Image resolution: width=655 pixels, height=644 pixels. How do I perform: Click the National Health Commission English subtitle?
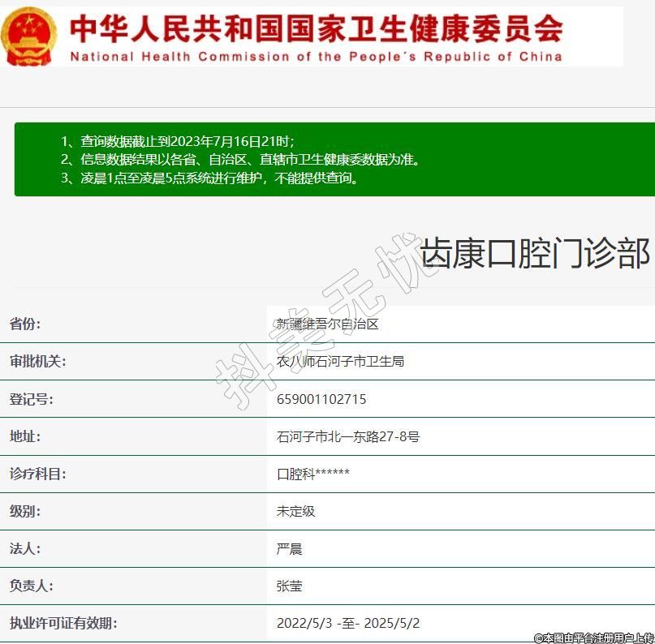[x=316, y=57]
